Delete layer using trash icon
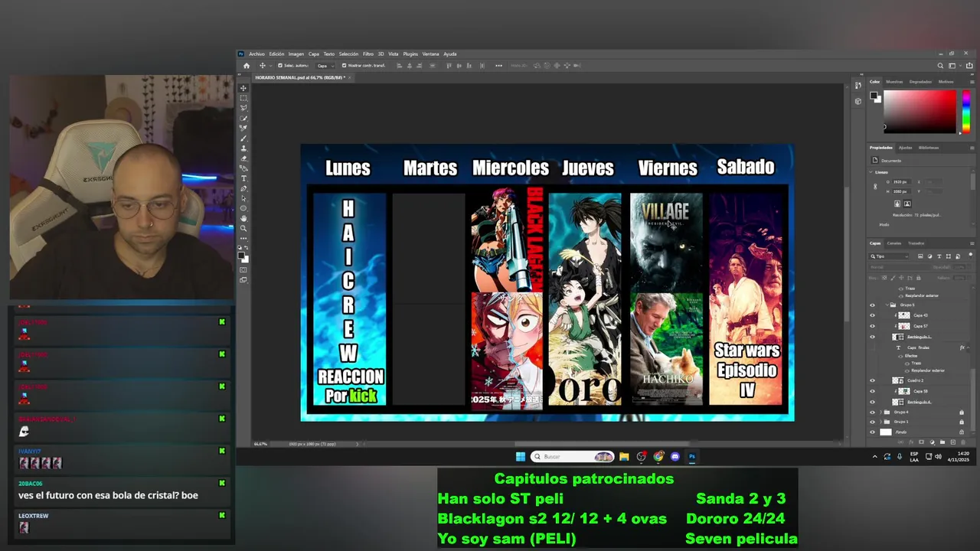Viewport: 980px width, 551px height. pyautogui.click(x=963, y=442)
